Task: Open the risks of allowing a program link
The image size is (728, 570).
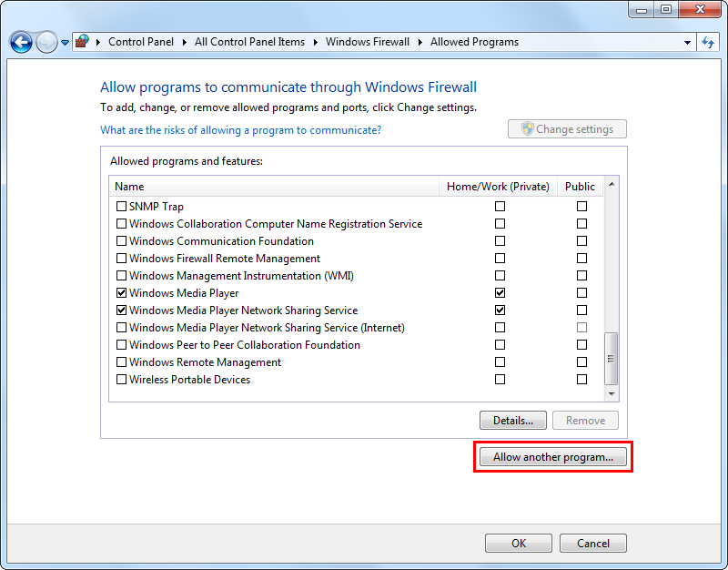Action: [x=240, y=130]
